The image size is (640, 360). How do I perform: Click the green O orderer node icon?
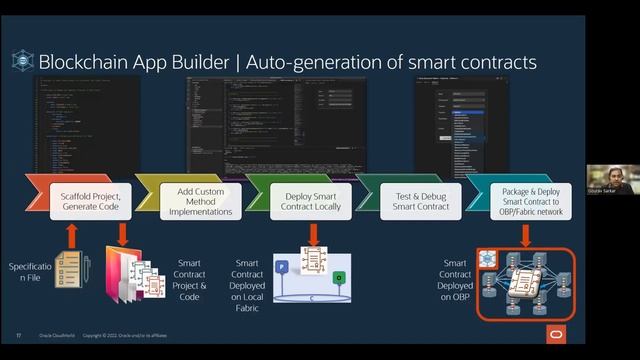(339, 278)
